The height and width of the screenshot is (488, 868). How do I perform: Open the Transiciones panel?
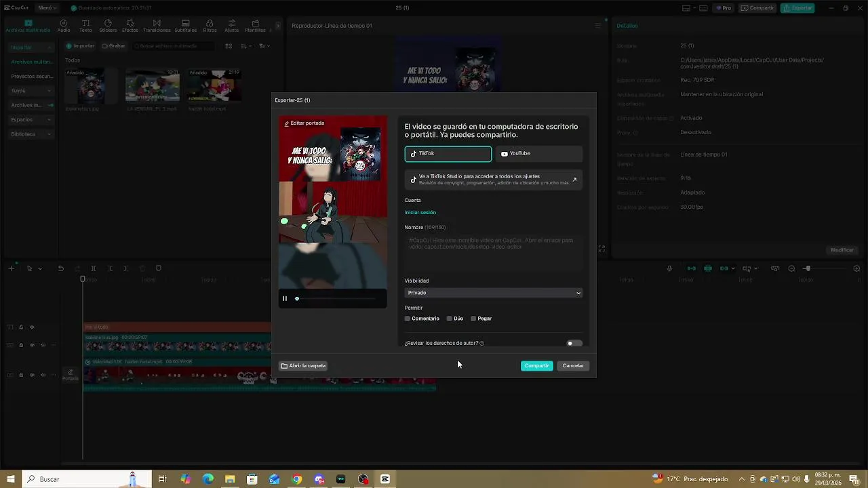coord(157,26)
